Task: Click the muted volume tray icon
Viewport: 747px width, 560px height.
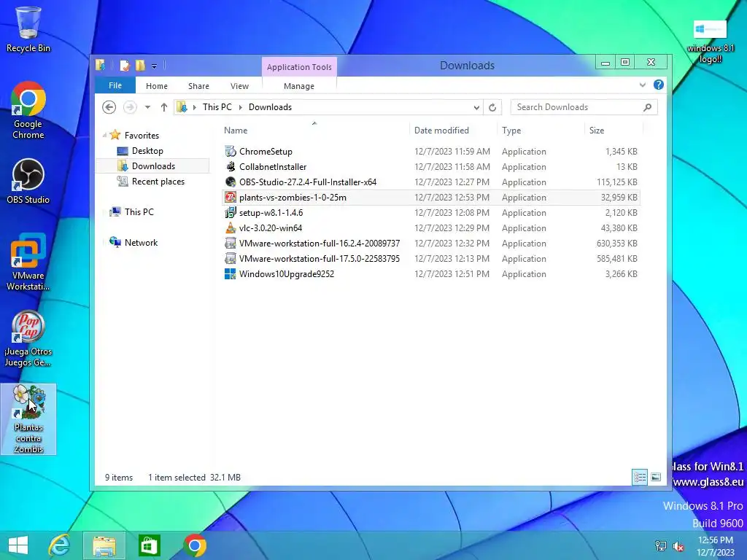Action: tap(678, 545)
